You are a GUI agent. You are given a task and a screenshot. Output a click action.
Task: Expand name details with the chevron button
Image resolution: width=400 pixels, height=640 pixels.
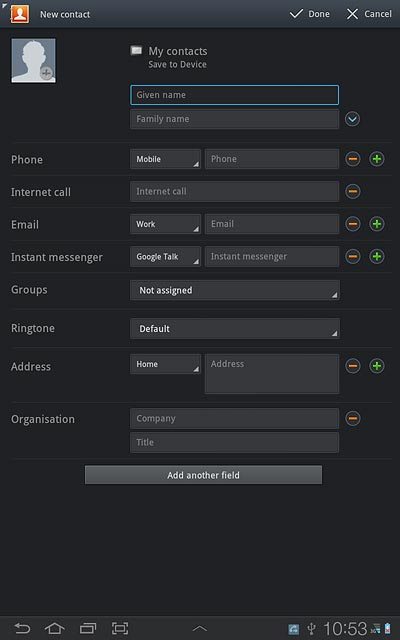(x=352, y=119)
